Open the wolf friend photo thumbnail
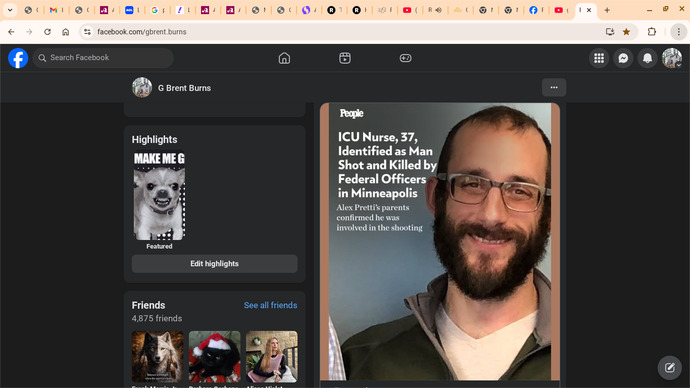Image resolution: width=690 pixels, height=388 pixels. click(x=158, y=357)
